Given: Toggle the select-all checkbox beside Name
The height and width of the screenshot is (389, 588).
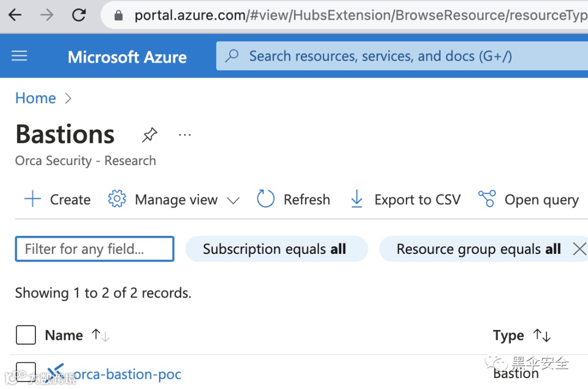Looking at the screenshot, I should point(26,335).
